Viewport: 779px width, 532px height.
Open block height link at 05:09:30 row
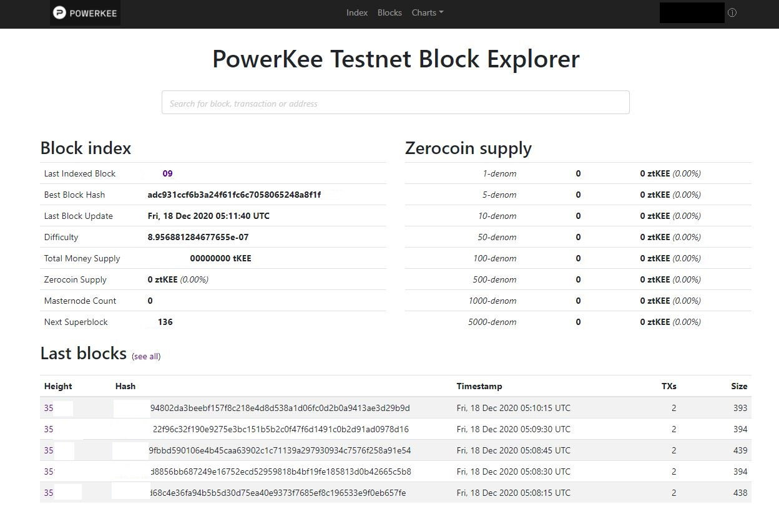pos(49,429)
